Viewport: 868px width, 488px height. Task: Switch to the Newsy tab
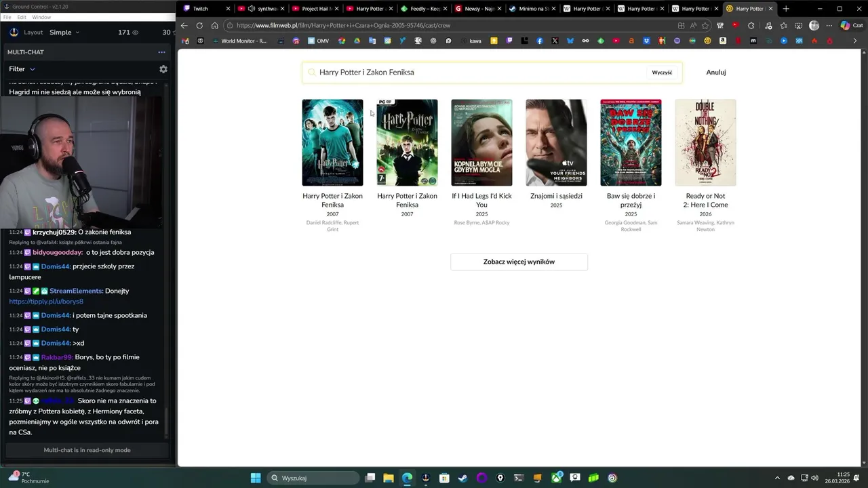point(479,9)
